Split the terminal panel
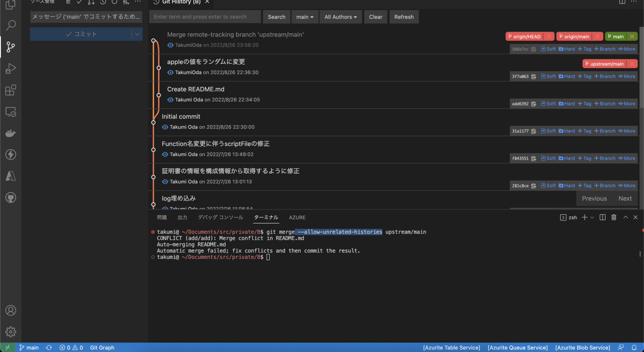The height and width of the screenshot is (352, 644). coord(602,217)
